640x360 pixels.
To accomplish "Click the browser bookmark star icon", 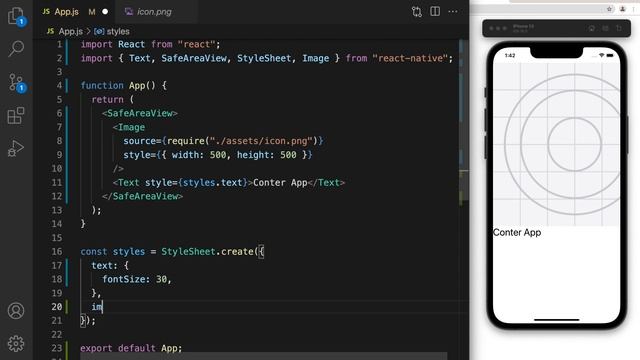I will coord(609,9).
